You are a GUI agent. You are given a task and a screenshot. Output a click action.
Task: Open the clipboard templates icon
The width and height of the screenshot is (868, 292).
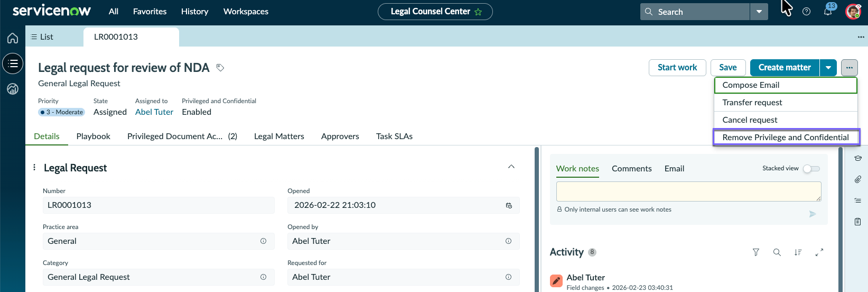[858, 222]
